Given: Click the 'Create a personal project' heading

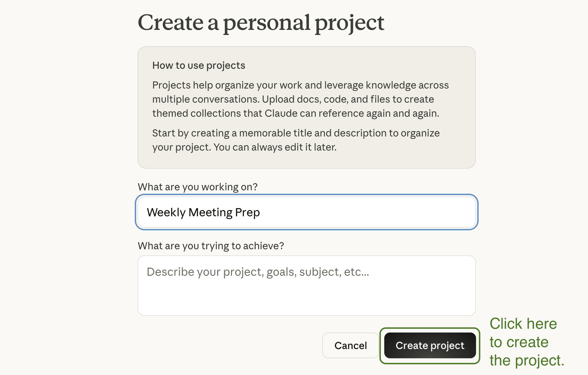Looking at the screenshot, I should [x=261, y=23].
